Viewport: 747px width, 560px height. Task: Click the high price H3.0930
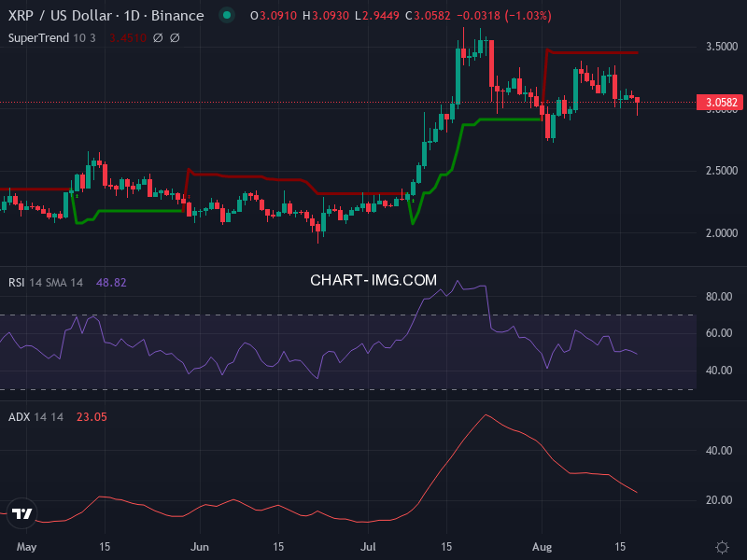pos(326,16)
